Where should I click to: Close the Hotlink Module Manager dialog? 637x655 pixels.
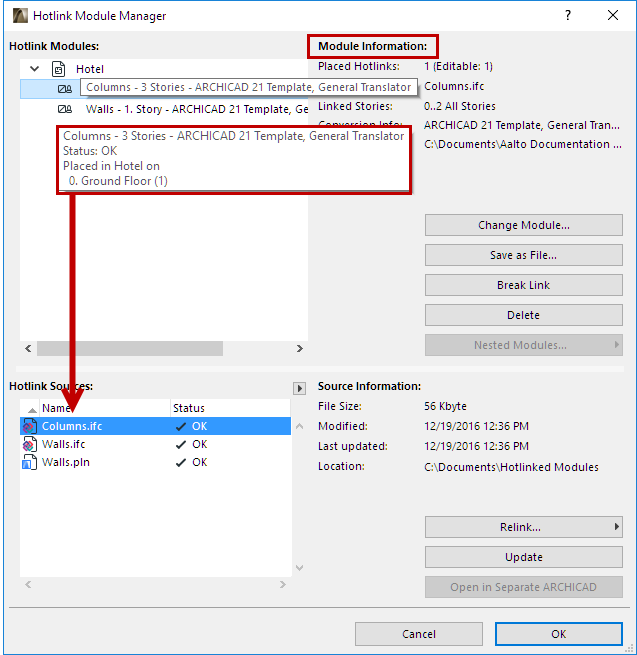point(613,15)
